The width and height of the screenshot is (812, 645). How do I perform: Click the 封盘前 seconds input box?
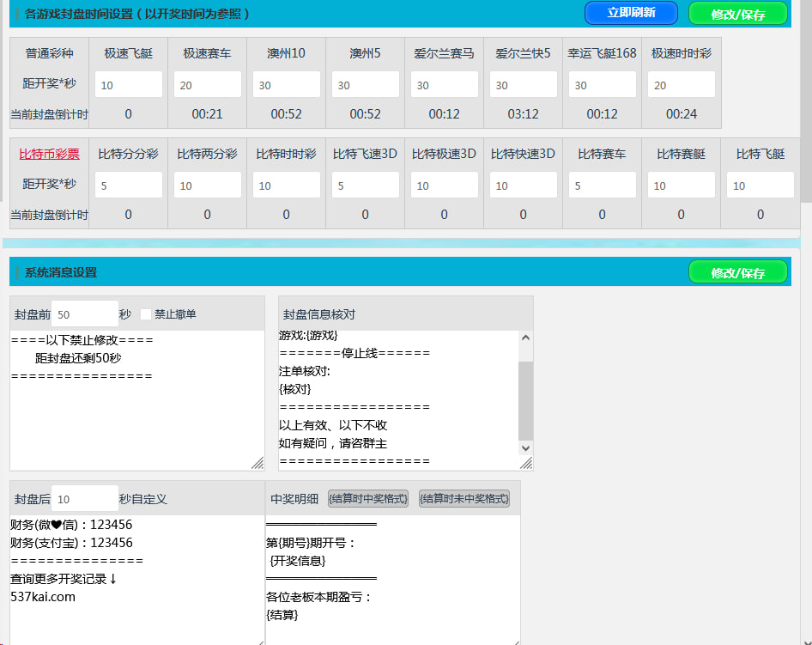point(85,314)
